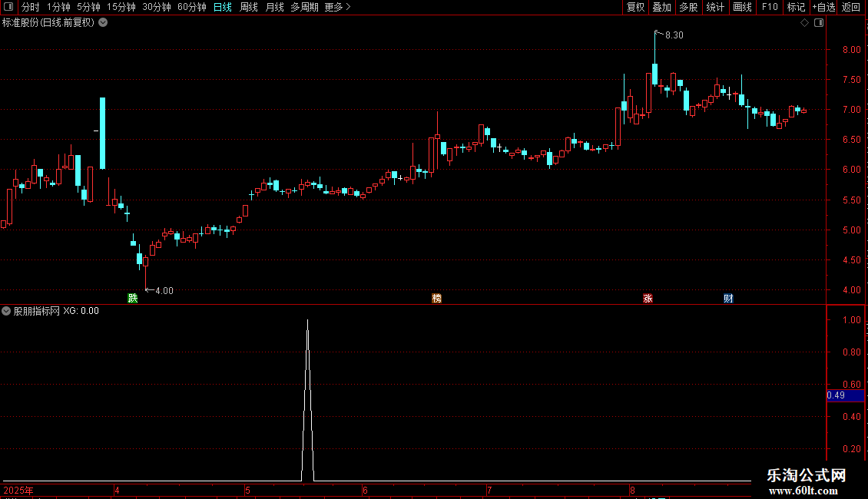Click the 8.00 price axis label
Image resolution: width=868 pixels, height=499 pixels.
(851, 49)
